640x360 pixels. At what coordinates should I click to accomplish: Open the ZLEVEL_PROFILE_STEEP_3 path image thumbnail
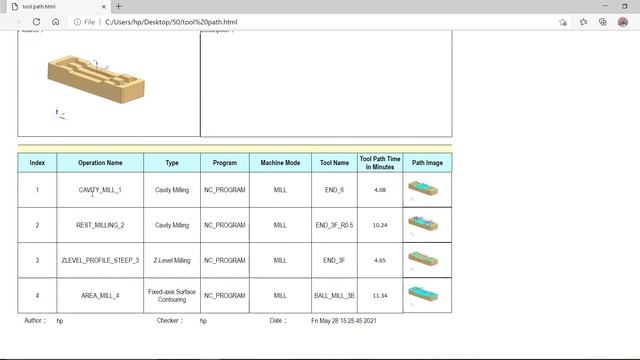423,259
